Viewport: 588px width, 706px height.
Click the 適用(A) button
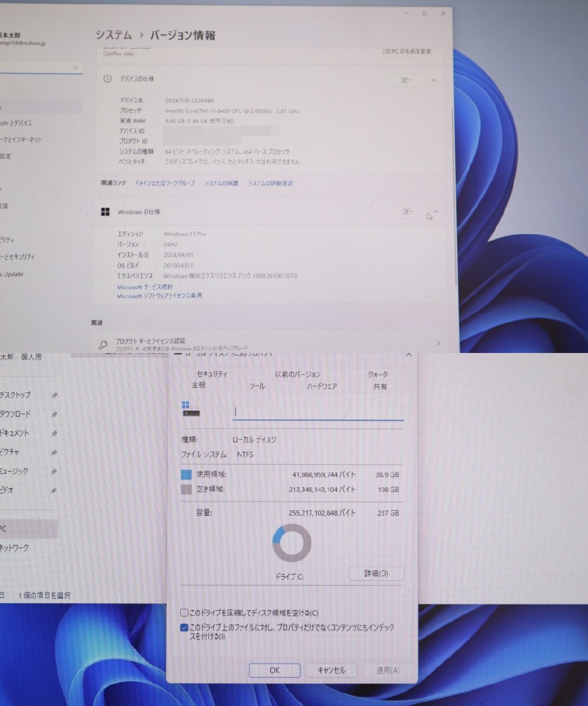[388, 671]
